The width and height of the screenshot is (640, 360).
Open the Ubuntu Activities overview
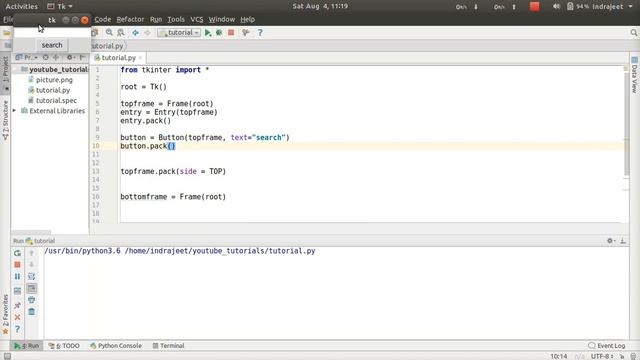coord(22,7)
